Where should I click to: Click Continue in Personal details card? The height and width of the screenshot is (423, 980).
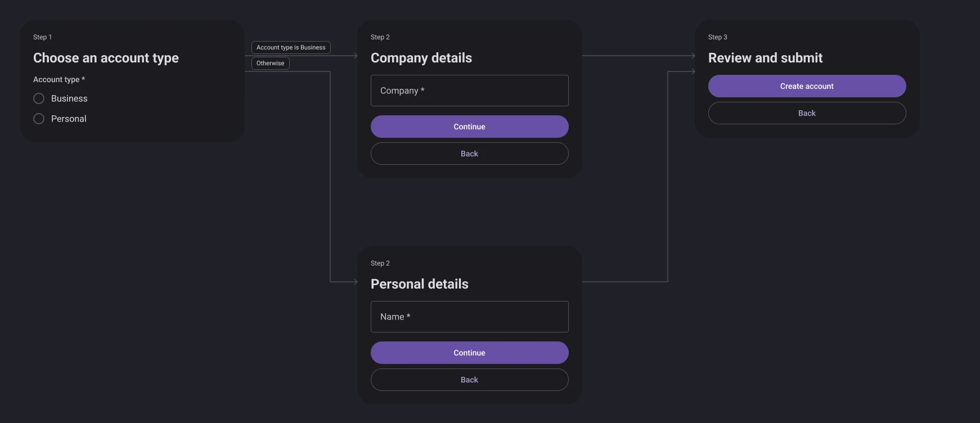[469, 353]
